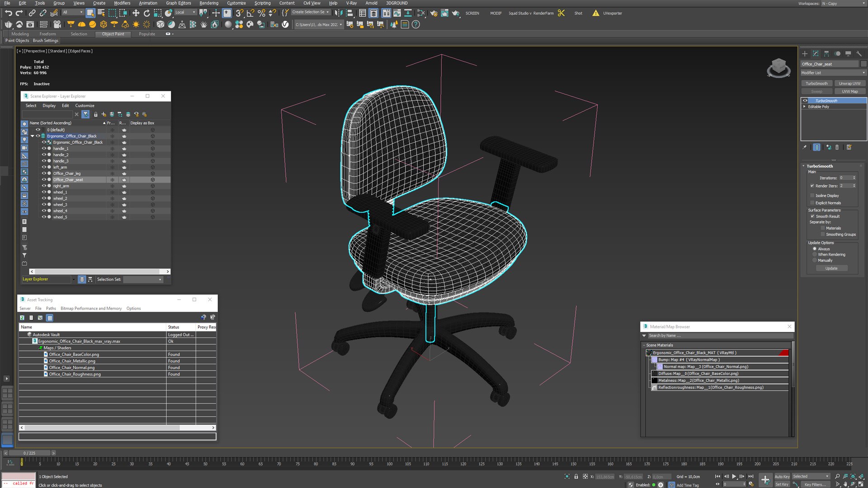Screen dimensions: 868x488
Task: Enable the Isoline Display checkbox
Action: 812,196
